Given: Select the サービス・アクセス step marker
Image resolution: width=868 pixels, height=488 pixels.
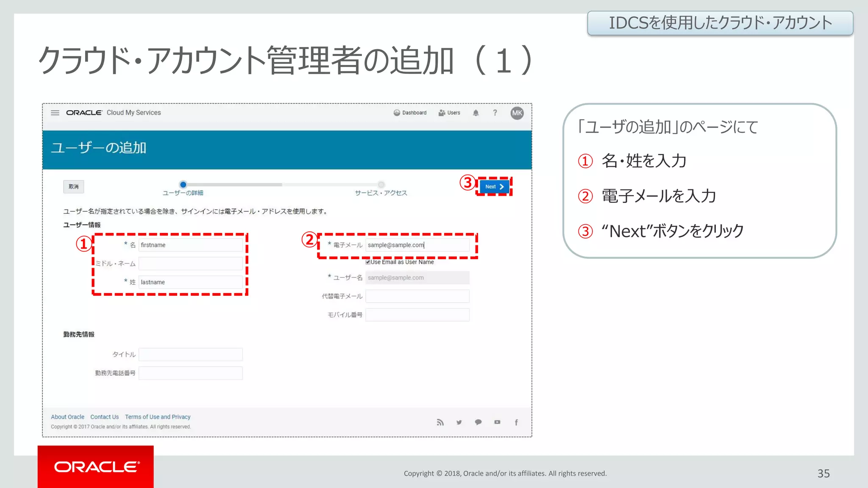Looking at the screenshot, I should coord(381,185).
